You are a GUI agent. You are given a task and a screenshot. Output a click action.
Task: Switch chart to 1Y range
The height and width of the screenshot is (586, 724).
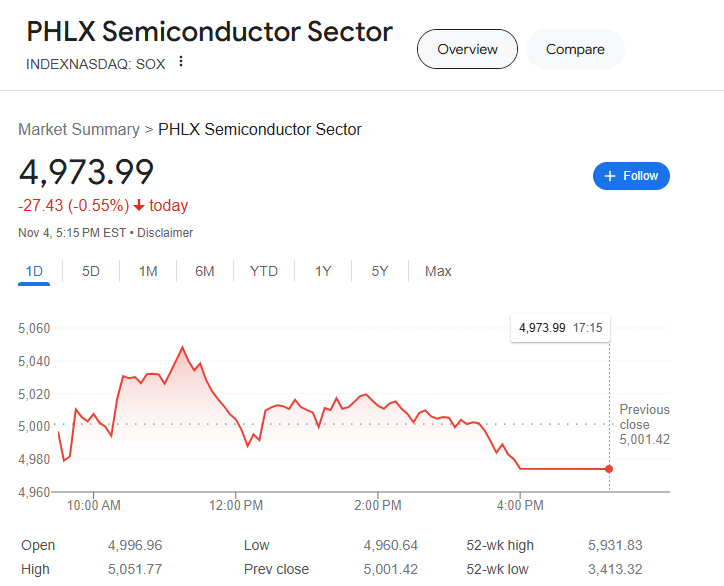tap(323, 271)
